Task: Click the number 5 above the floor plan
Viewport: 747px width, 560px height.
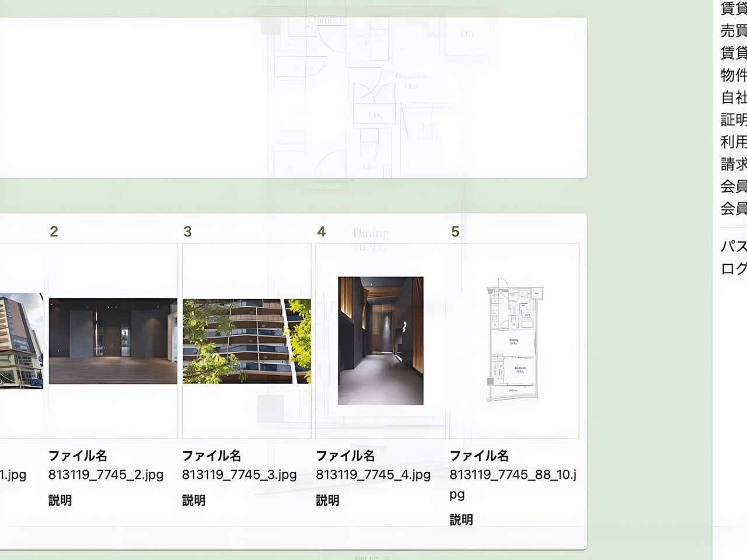Action: click(x=455, y=232)
